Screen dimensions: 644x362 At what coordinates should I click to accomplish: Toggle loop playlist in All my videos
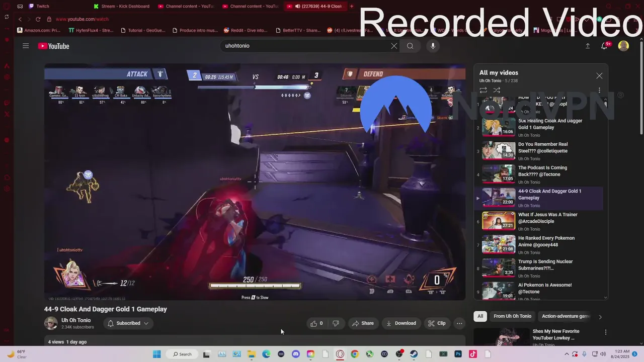tap(483, 90)
